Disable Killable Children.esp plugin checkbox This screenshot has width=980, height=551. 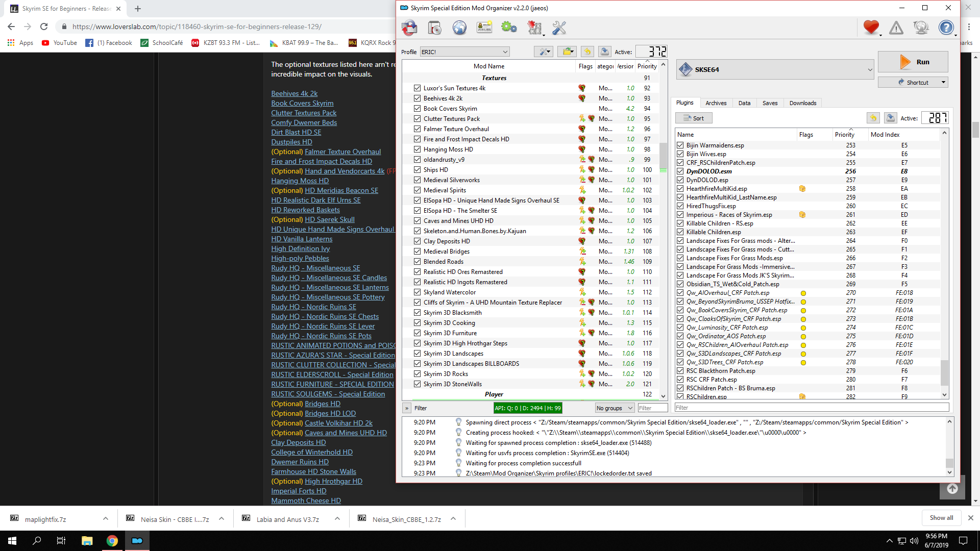click(x=680, y=232)
